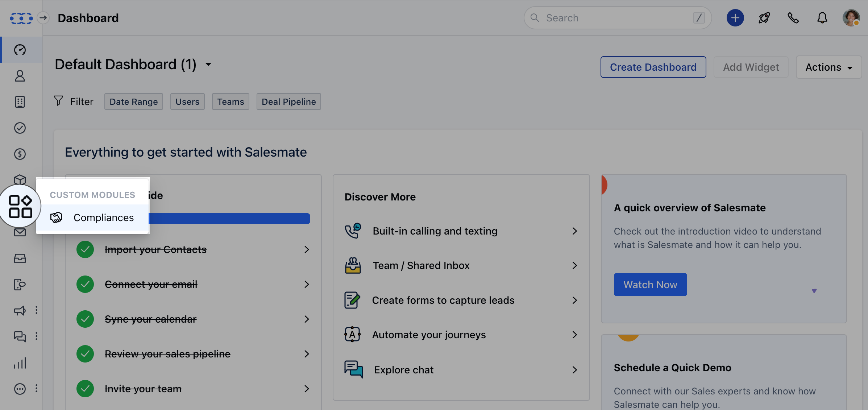This screenshot has height=410, width=868.
Task: Open the user profile avatar
Action: pos(851,18)
